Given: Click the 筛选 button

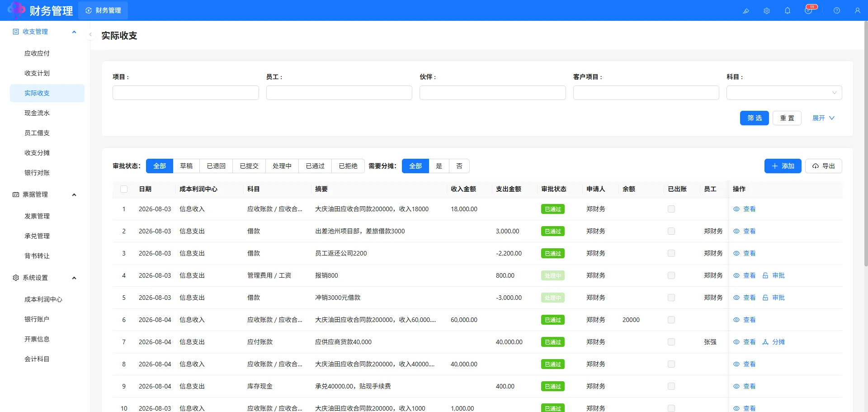Looking at the screenshot, I should pos(755,118).
